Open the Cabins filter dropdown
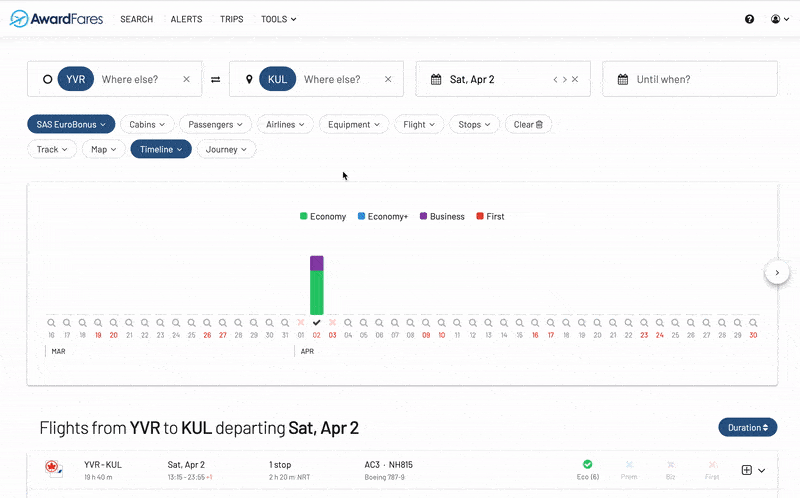Image resolution: width=800 pixels, height=498 pixels. (x=147, y=124)
